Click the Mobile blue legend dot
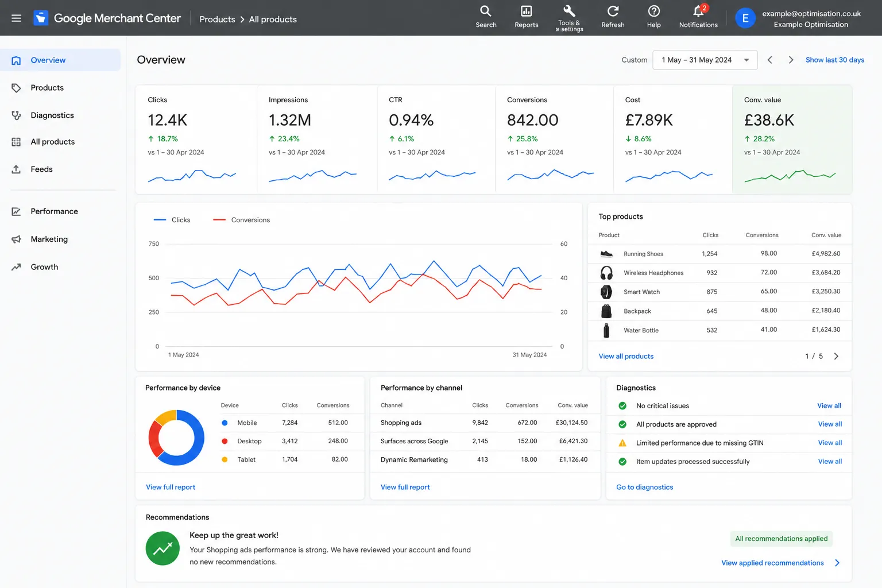This screenshot has width=882, height=588. tap(225, 423)
